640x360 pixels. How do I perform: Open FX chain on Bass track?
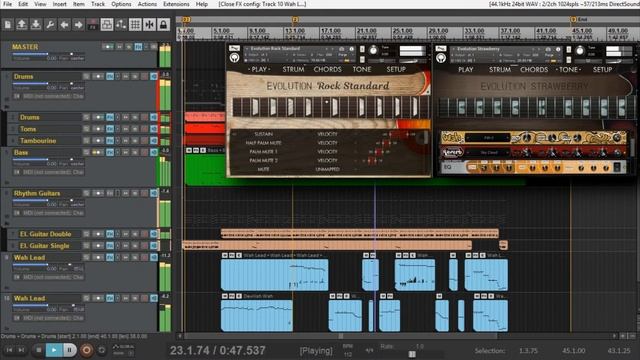[110, 152]
